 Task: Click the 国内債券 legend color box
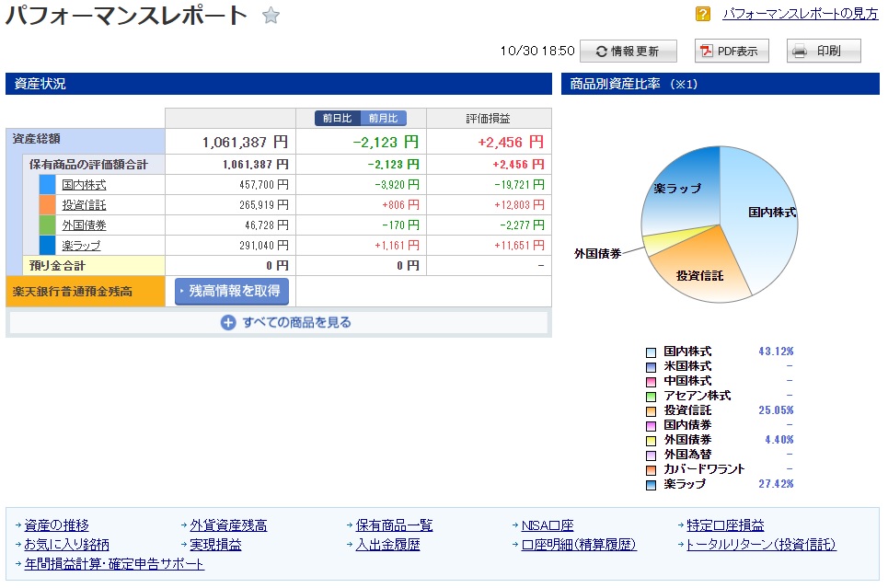(x=652, y=426)
